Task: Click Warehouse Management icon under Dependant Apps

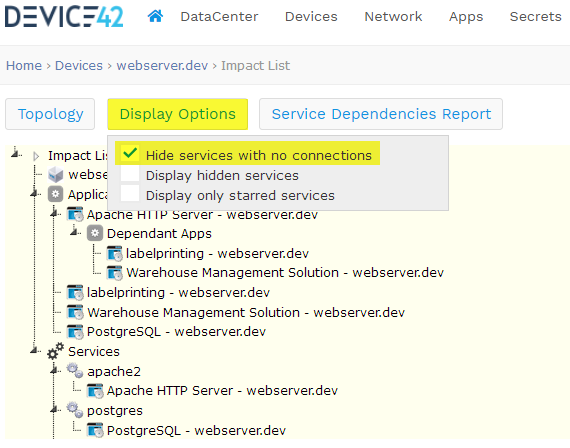Action: [x=115, y=273]
